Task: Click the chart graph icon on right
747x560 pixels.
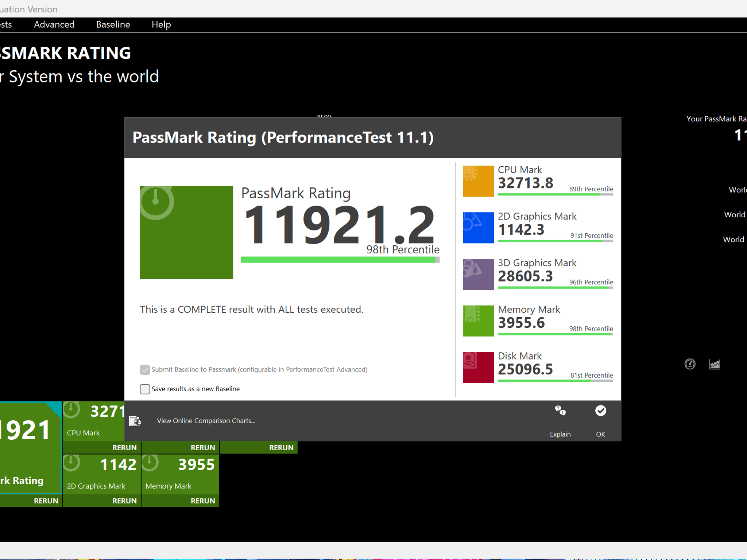Action: [715, 364]
